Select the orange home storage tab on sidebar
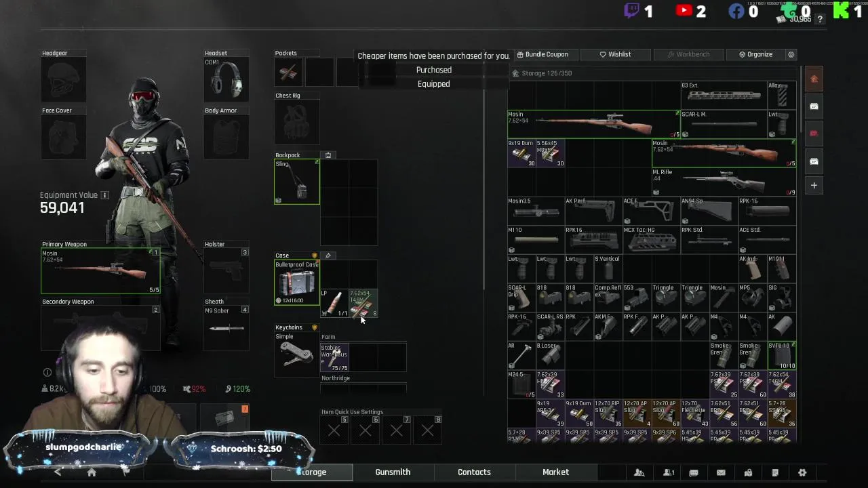Screen dimensions: 868x488 (x=814, y=79)
